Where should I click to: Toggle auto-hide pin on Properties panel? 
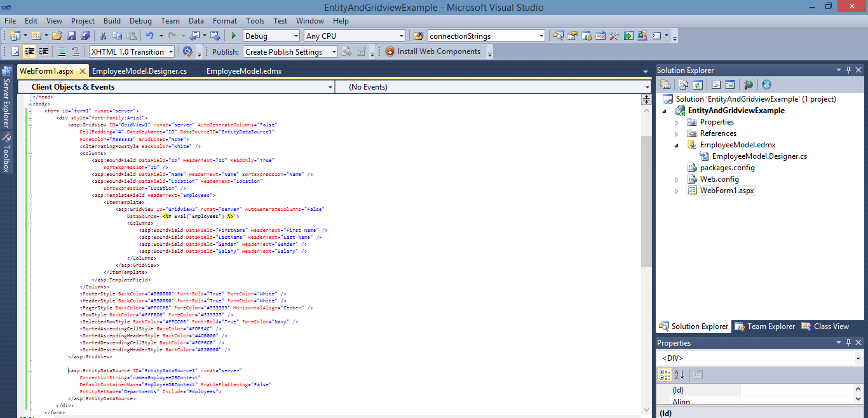(848, 342)
